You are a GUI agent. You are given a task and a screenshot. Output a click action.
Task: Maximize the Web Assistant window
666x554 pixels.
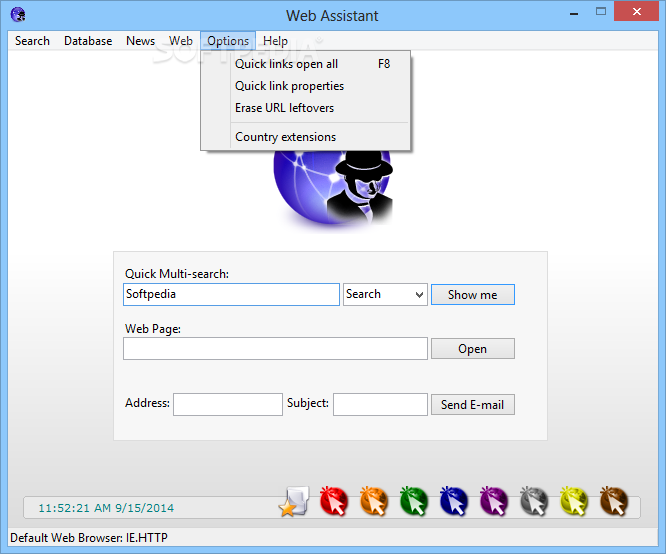point(601,12)
